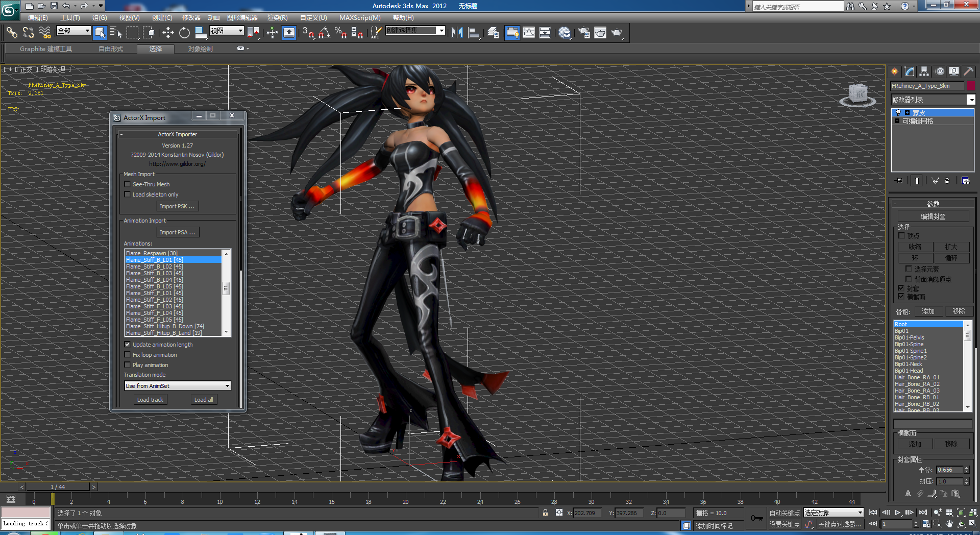Open Render Setup icon

tap(583, 33)
